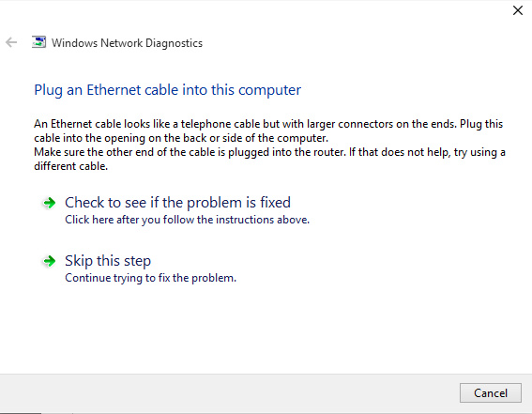The height and width of the screenshot is (414, 532).
Task: Click the gray footer bar left of Cancel
Action: click(227, 393)
